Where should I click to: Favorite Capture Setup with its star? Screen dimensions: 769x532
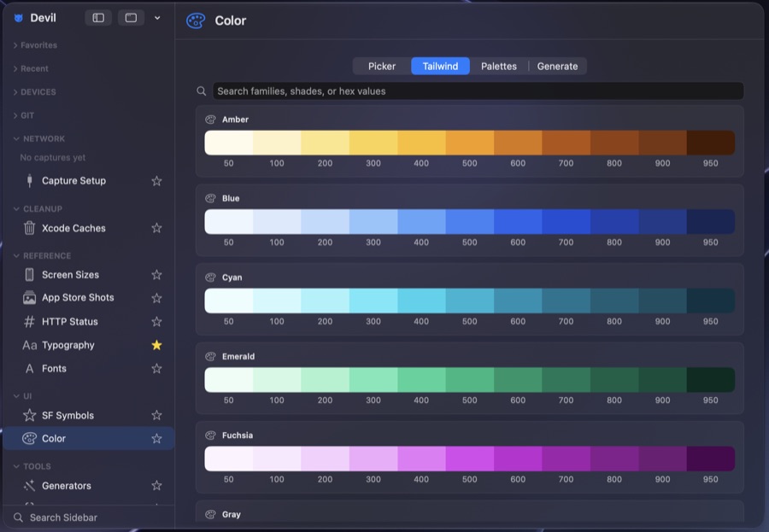(x=156, y=181)
